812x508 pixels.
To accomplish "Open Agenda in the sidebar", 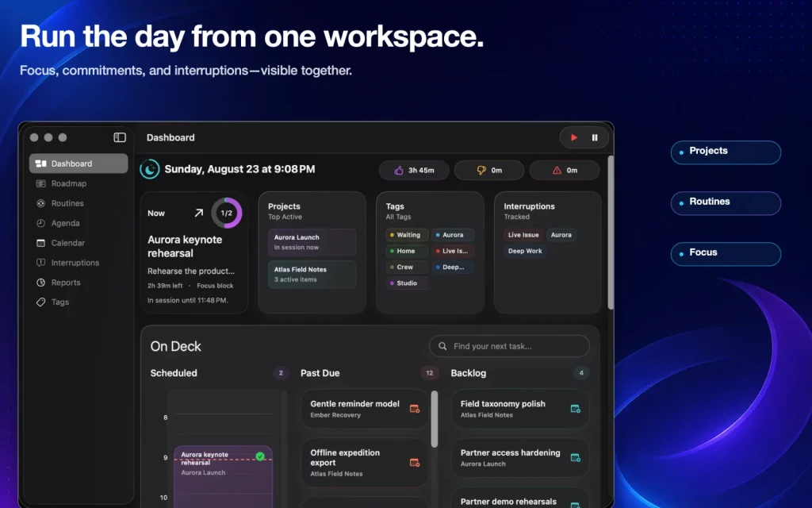I will 79,223.
